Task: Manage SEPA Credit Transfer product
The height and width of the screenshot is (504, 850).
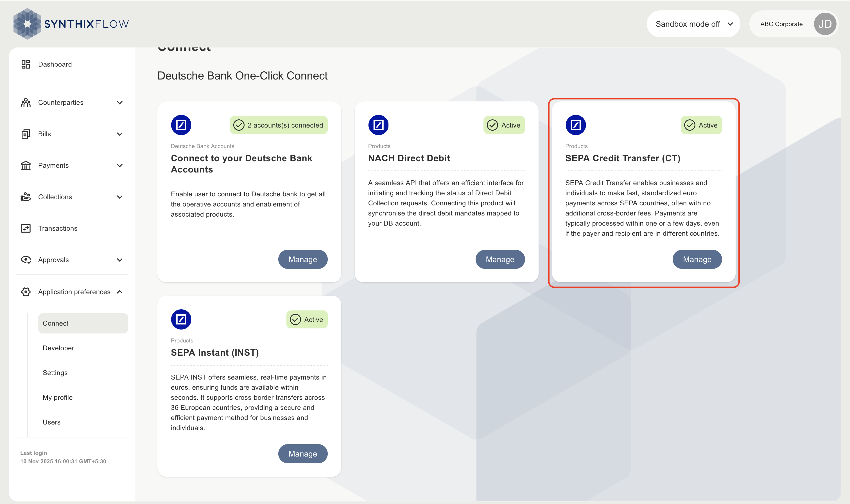Action: [x=697, y=260]
